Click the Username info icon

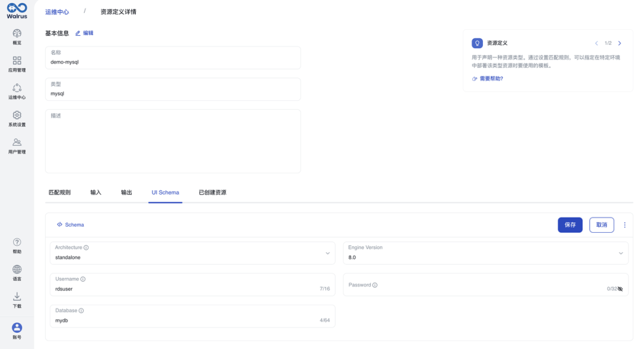tap(83, 279)
